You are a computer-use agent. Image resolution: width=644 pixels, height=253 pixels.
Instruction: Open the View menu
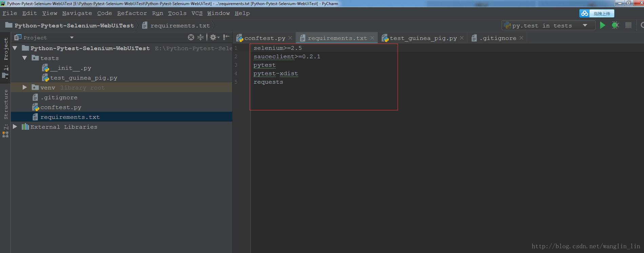pyautogui.click(x=50, y=13)
